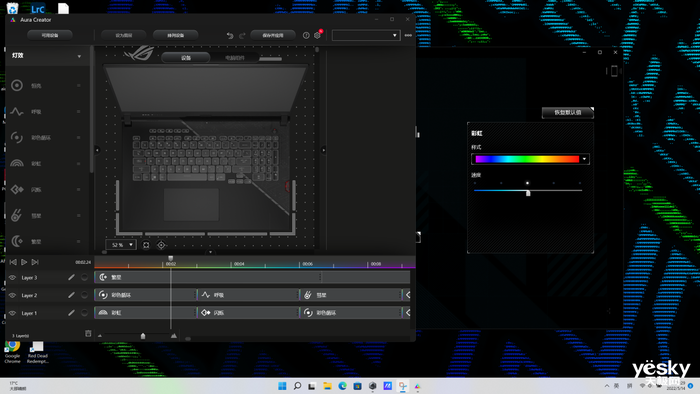Open the info help icon in the toolbar

[x=306, y=35]
